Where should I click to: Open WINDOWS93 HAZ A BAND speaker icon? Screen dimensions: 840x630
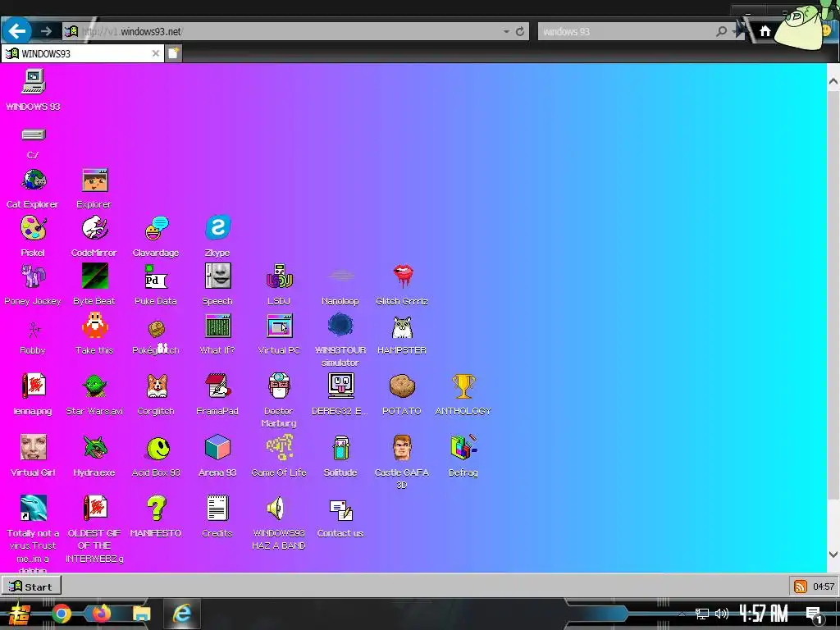coord(276,509)
